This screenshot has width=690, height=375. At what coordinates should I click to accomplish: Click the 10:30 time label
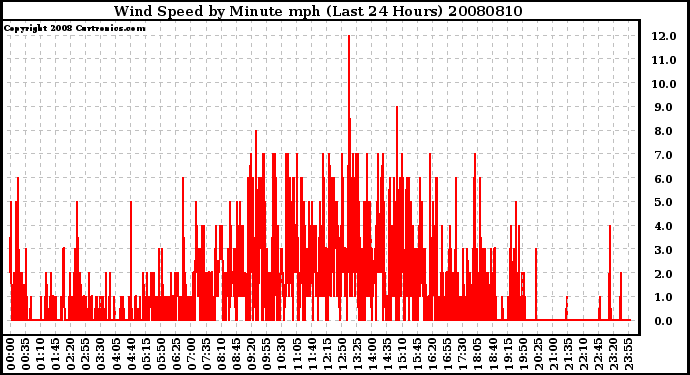282,354
